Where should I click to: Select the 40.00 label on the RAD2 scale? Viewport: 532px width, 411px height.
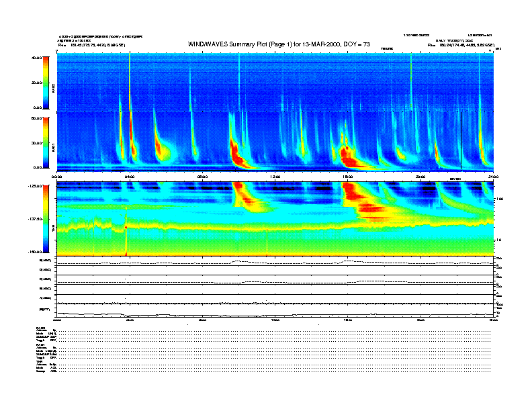click(x=36, y=58)
